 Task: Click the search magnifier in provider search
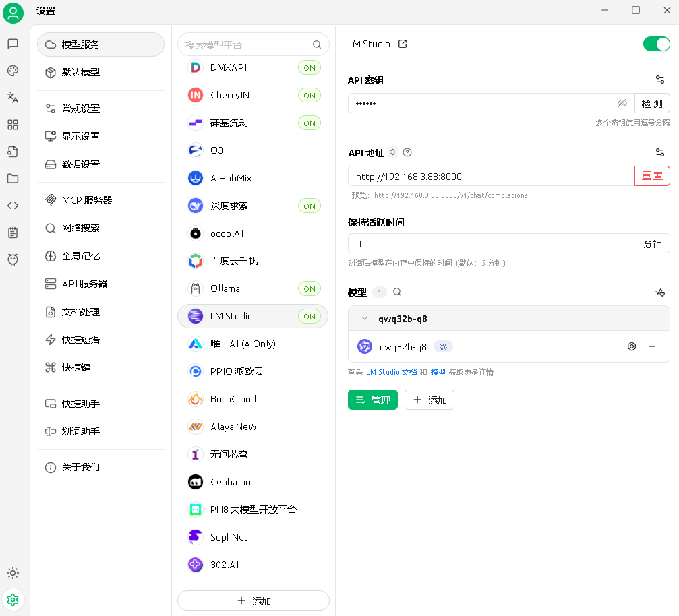point(317,44)
